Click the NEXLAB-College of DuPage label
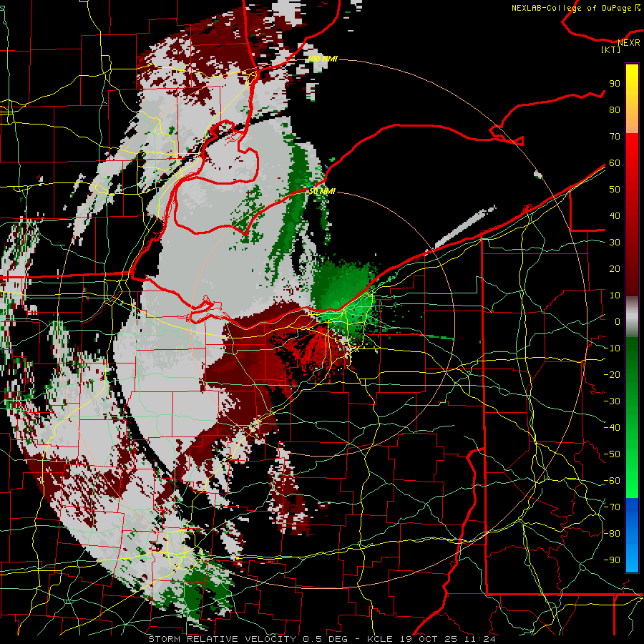644x644 pixels. click(x=575, y=8)
